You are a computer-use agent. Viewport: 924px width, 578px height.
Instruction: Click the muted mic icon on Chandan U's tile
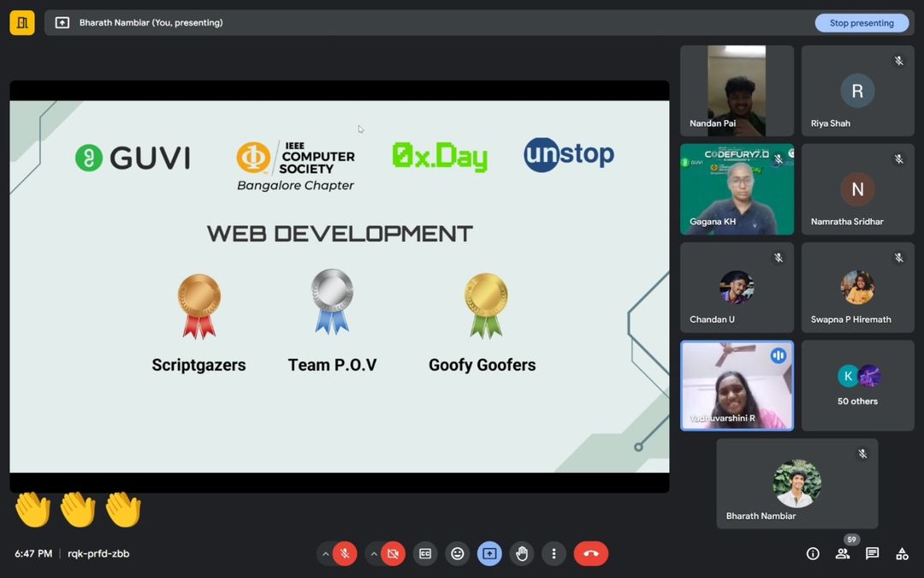click(779, 258)
